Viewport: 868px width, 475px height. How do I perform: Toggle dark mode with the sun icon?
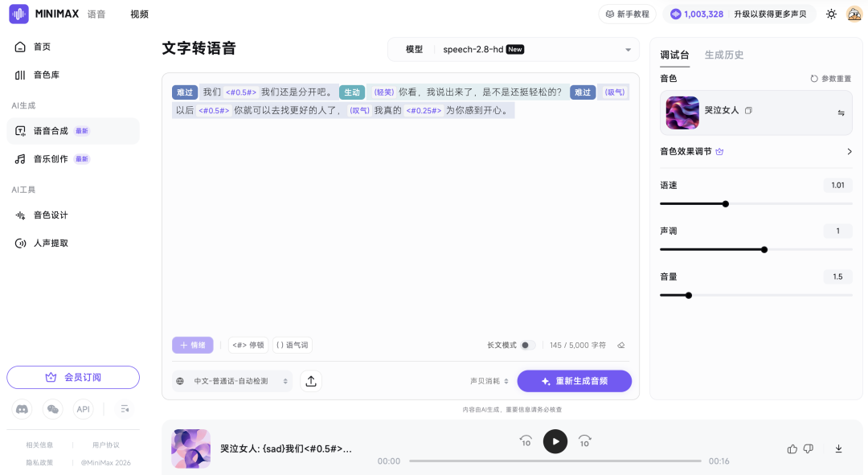[831, 14]
